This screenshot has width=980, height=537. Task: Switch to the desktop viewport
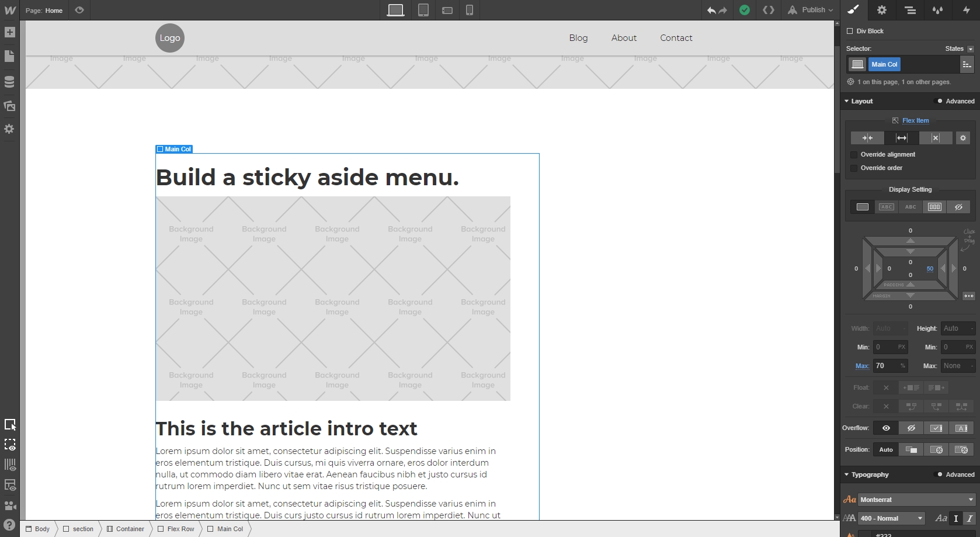(x=395, y=10)
